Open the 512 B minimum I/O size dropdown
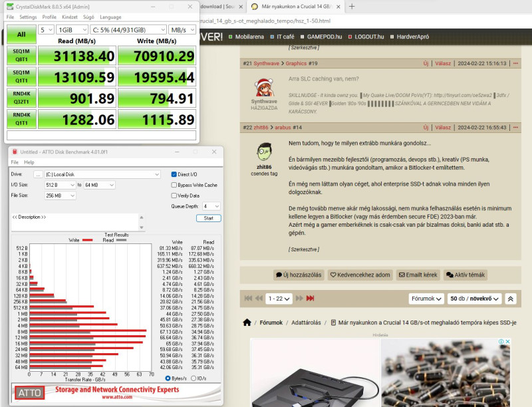 60,185
